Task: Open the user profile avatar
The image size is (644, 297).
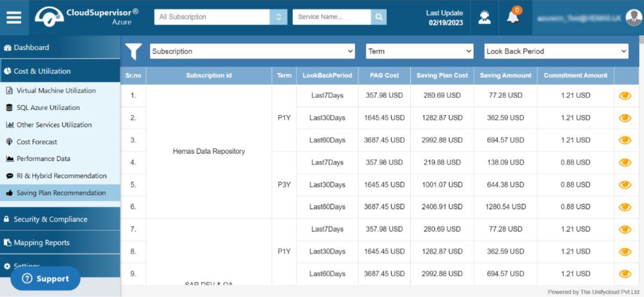Action: click(x=634, y=17)
